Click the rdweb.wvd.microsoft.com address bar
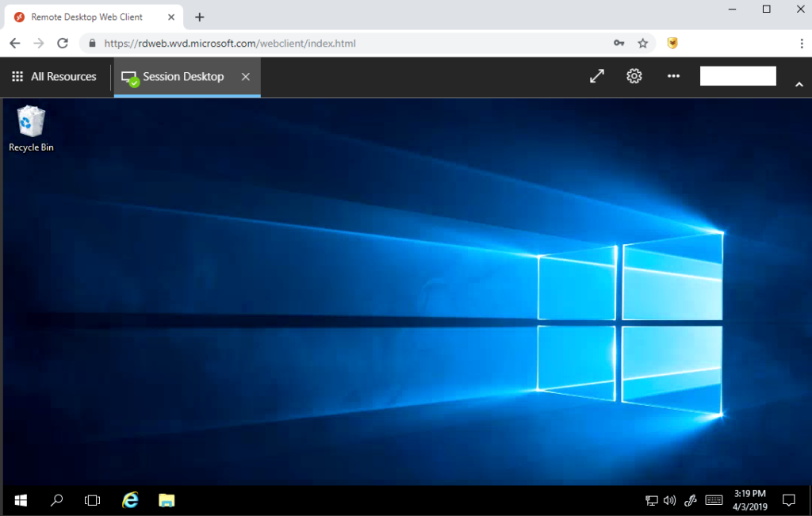The width and height of the screenshot is (812, 516). [x=352, y=44]
